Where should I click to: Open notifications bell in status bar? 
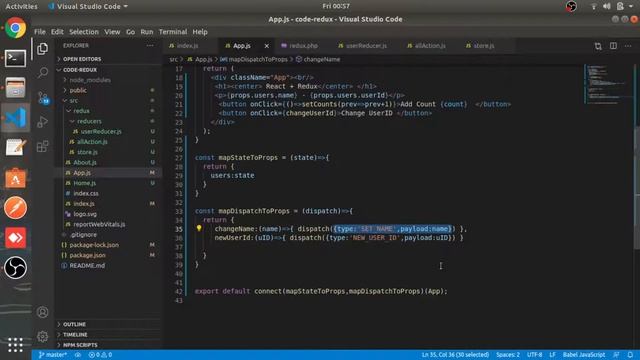coord(630,355)
